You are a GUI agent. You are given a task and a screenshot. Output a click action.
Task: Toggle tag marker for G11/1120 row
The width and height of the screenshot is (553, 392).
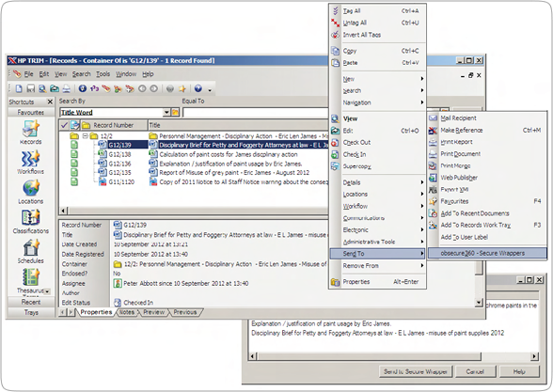click(x=74, y=182)
